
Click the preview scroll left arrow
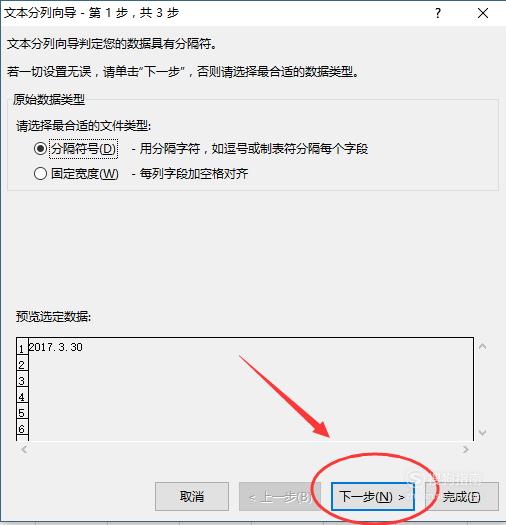pos(24,450)
